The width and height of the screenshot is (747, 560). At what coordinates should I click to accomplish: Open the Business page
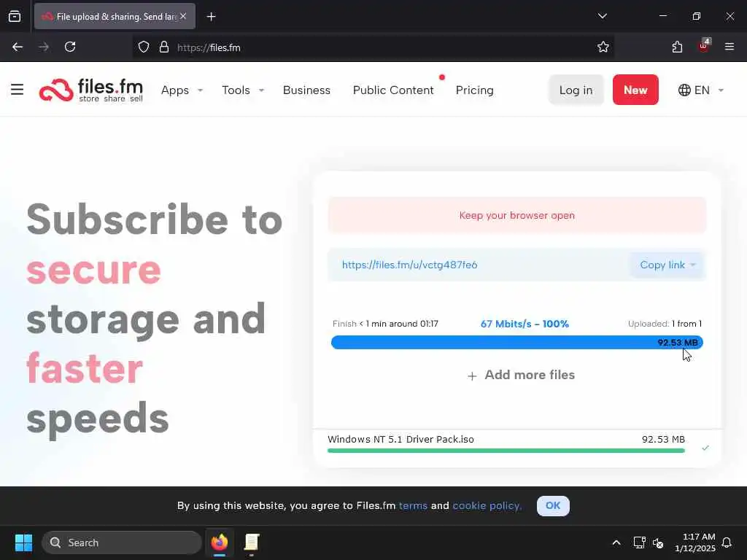(306, 90)
